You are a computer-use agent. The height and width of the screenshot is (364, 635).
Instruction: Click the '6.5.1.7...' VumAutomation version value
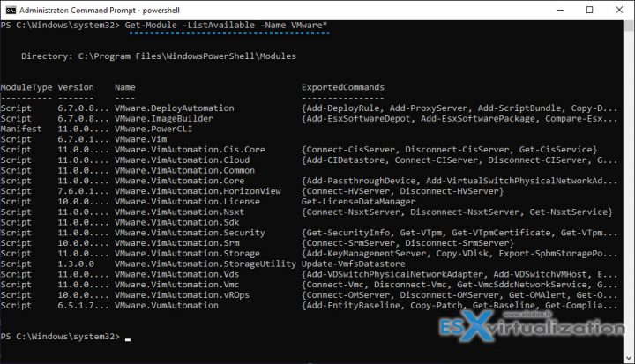pos(84,306)
